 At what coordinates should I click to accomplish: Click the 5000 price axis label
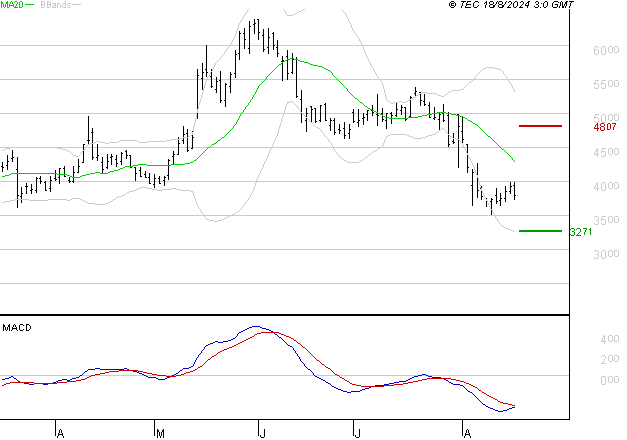pyautogui.click(x=606, y=117)
